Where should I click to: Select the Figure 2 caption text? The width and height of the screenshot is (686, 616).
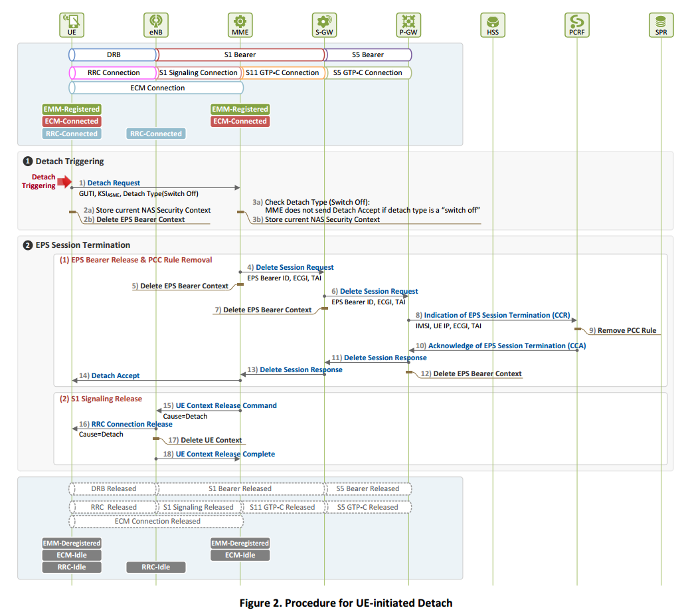coord(345,603)
